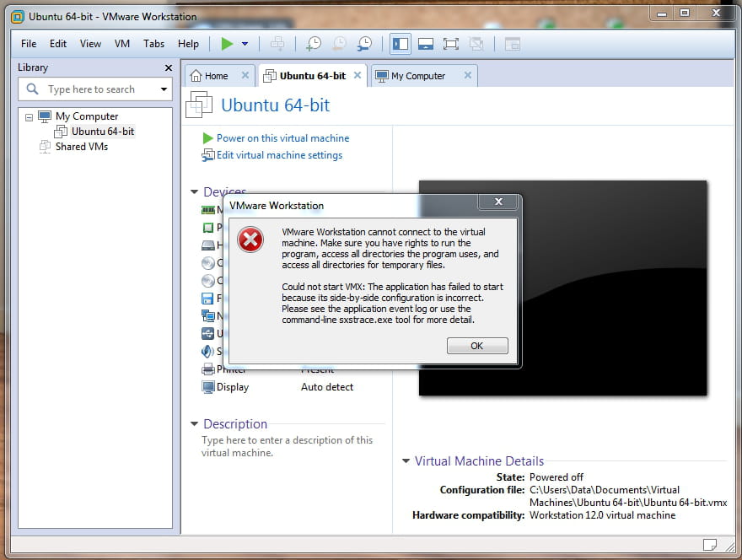This screenshot has height=560, width=742.
Task: Click the Send Ctrl+Alt+Del toolbar icon
Action: 277,44
